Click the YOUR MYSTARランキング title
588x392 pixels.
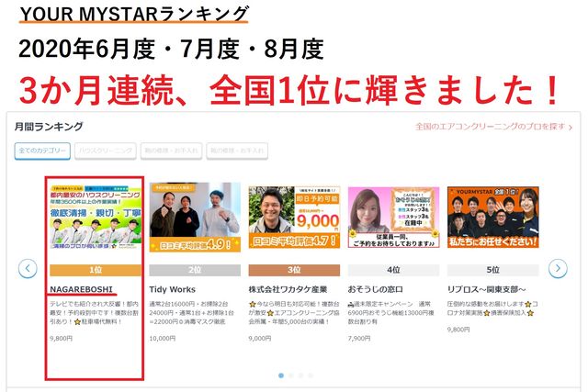tap(134, 15)
